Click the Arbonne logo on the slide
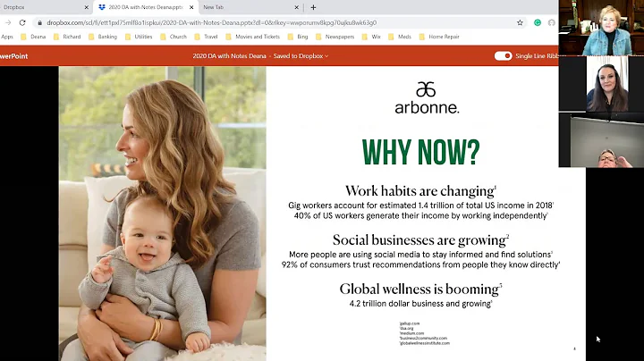644x361 pixels. click(427, 97)
